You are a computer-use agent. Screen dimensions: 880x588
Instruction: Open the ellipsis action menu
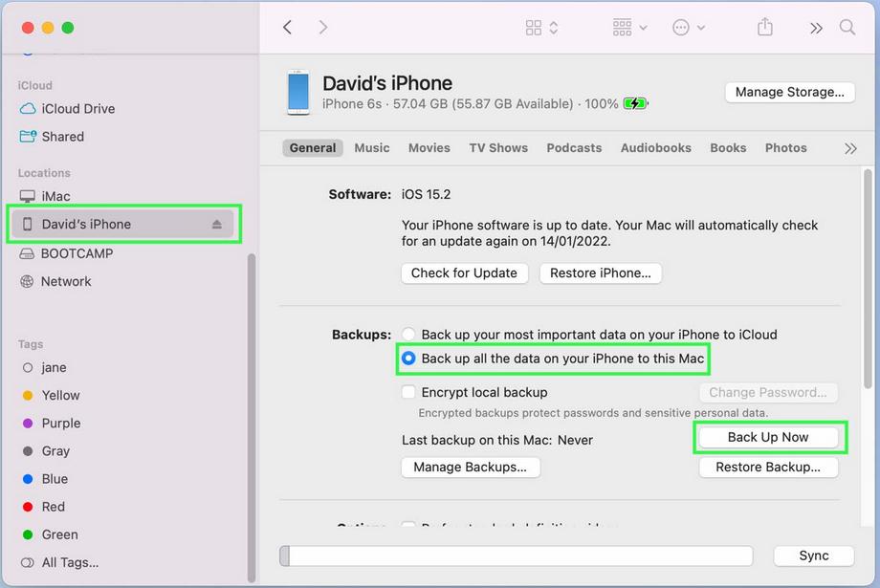click(688, 27)
